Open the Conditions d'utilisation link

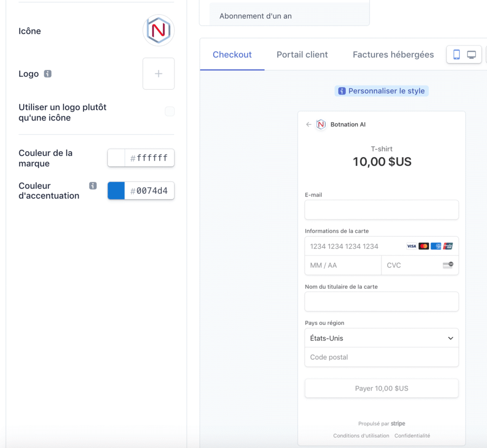coord(361,436)
